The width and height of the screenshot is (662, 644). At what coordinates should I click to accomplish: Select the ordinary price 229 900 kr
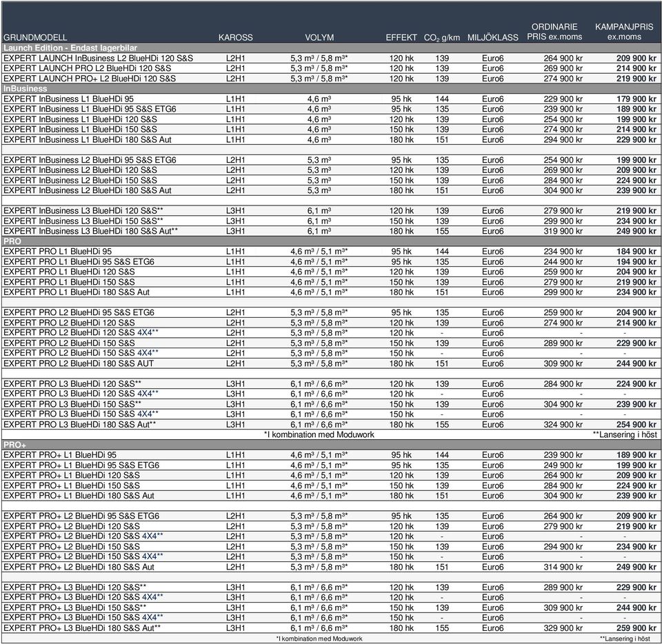pos(563,99)
